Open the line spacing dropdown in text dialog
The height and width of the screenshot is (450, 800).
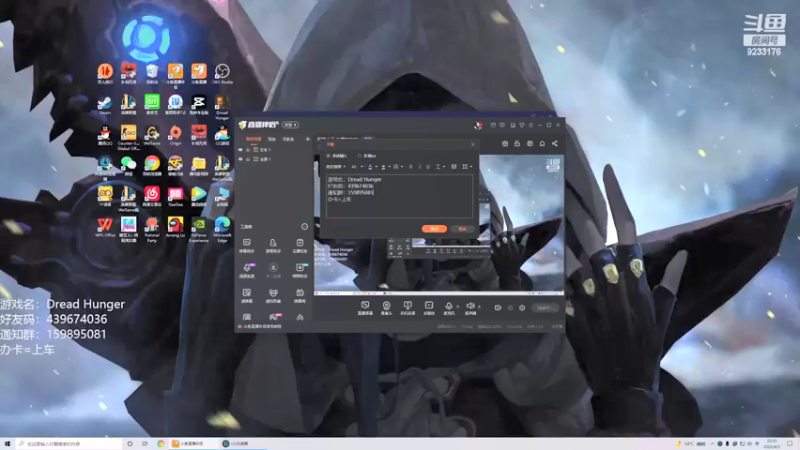click(439, 166)
